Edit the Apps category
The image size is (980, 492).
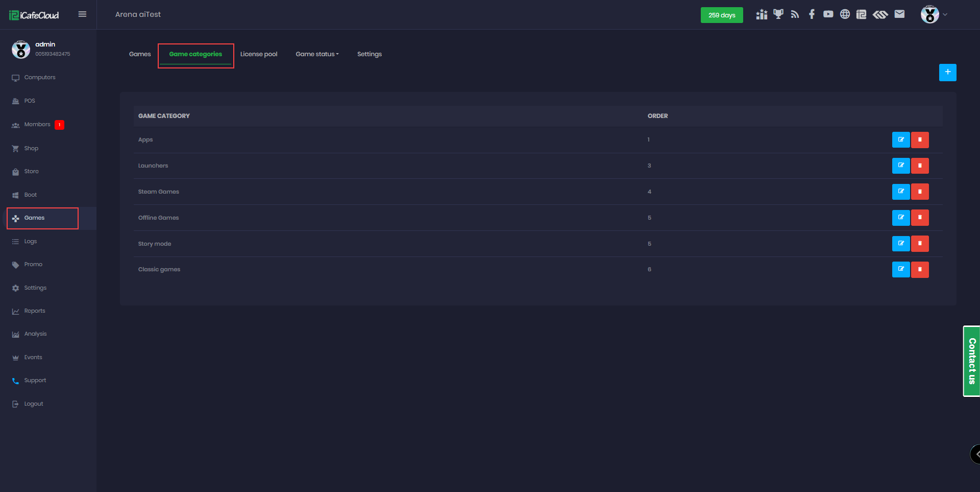point(901,139)
